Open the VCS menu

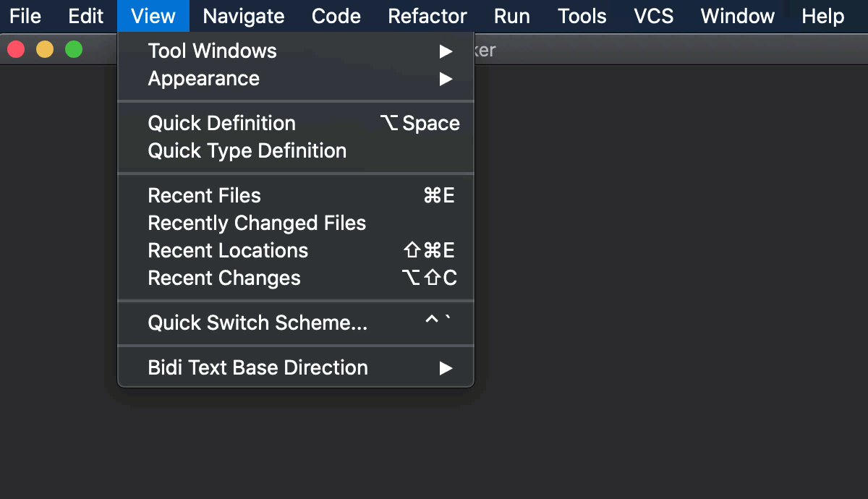652,16
